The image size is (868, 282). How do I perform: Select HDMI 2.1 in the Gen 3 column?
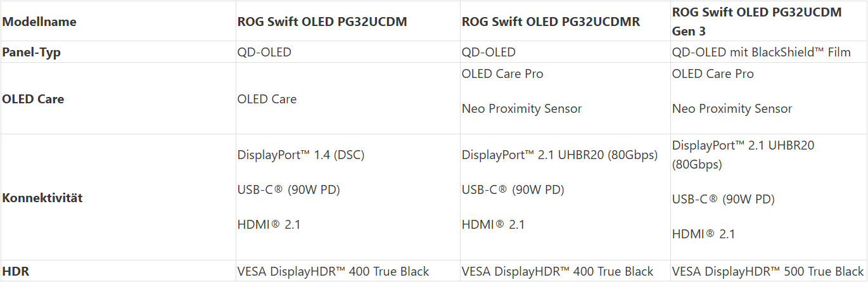pyautogui.click(x=703, y=234)
